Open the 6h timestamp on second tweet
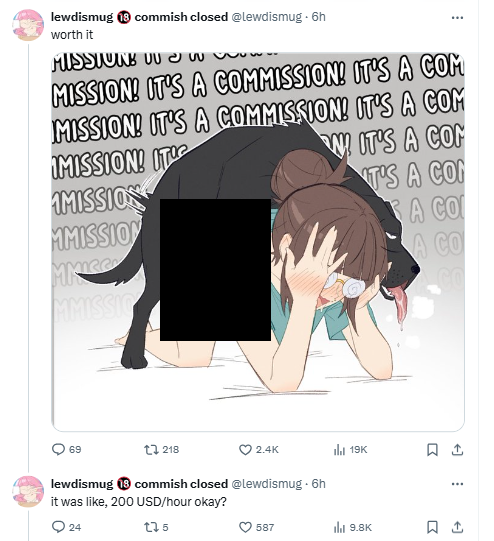494x541 pixels. click(x=318, y=484)
